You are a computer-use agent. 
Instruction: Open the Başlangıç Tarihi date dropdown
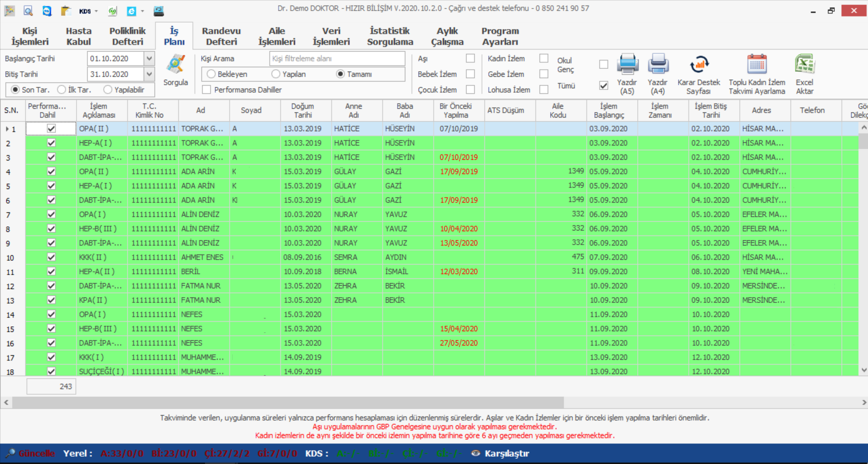[149, 59]
